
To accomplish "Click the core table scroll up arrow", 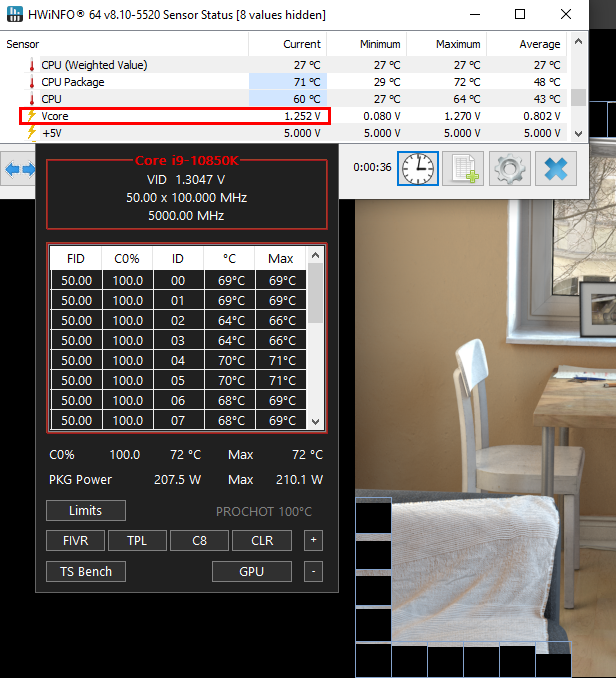I will (316, 256).
